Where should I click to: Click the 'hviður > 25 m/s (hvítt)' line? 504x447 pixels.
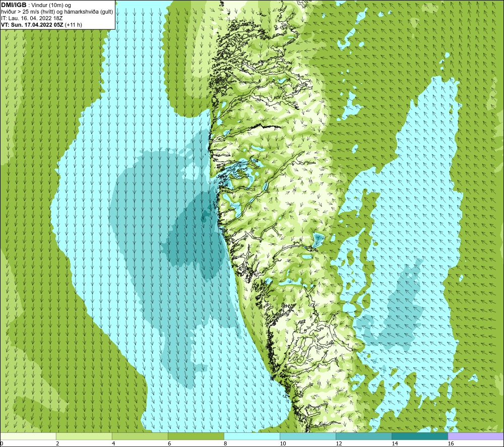pos(27,12)
